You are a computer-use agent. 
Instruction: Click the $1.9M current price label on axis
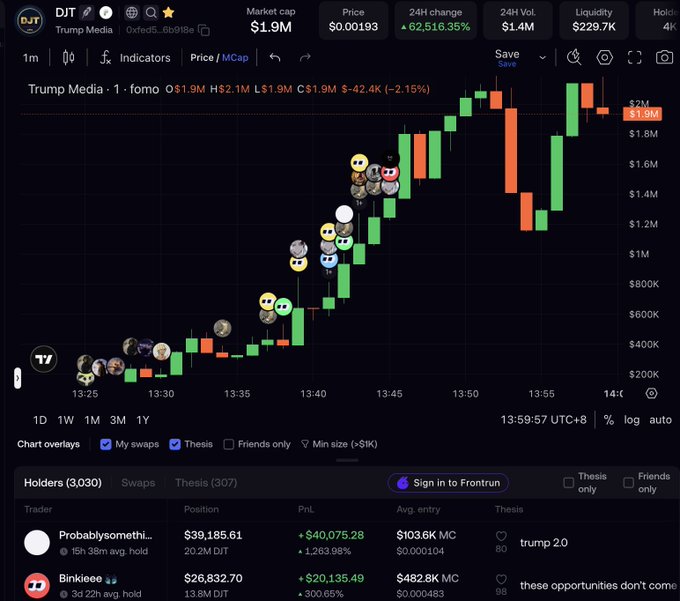[642, 114]
